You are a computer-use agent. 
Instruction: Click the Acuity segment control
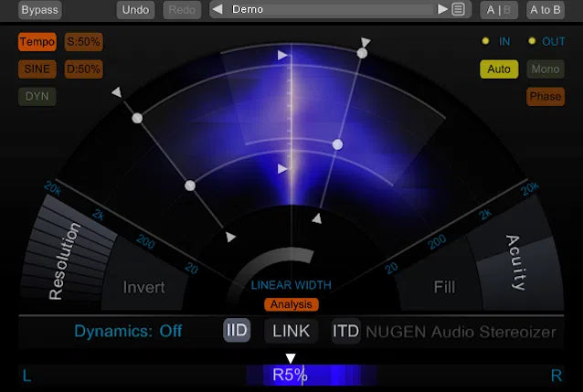click(x=517, y=262)
